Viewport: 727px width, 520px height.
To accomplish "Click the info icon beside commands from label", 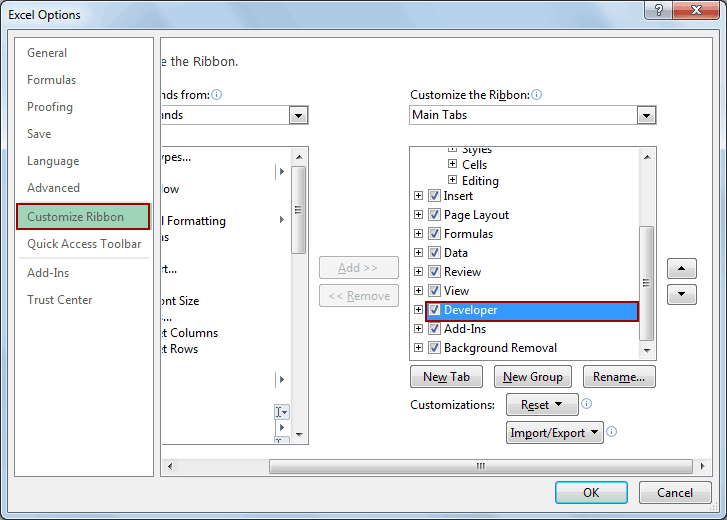I will click(x=217, y=95).
